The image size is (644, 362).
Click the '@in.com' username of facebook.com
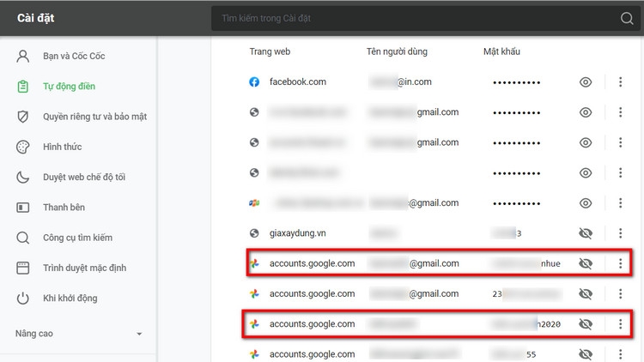pos(415,82)
